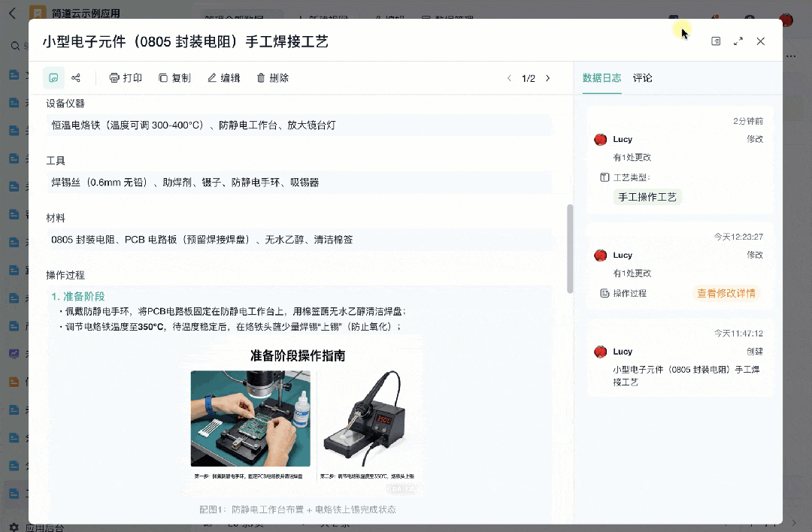Click the 1. 准备阶段 heading
The image size is (812, 532).
78,297
